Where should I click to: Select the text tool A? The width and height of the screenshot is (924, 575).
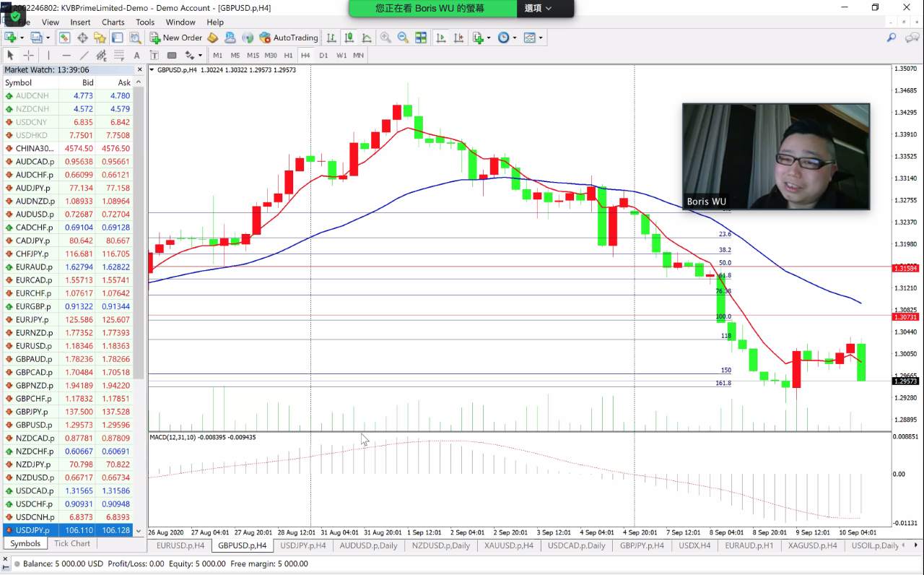136,55
